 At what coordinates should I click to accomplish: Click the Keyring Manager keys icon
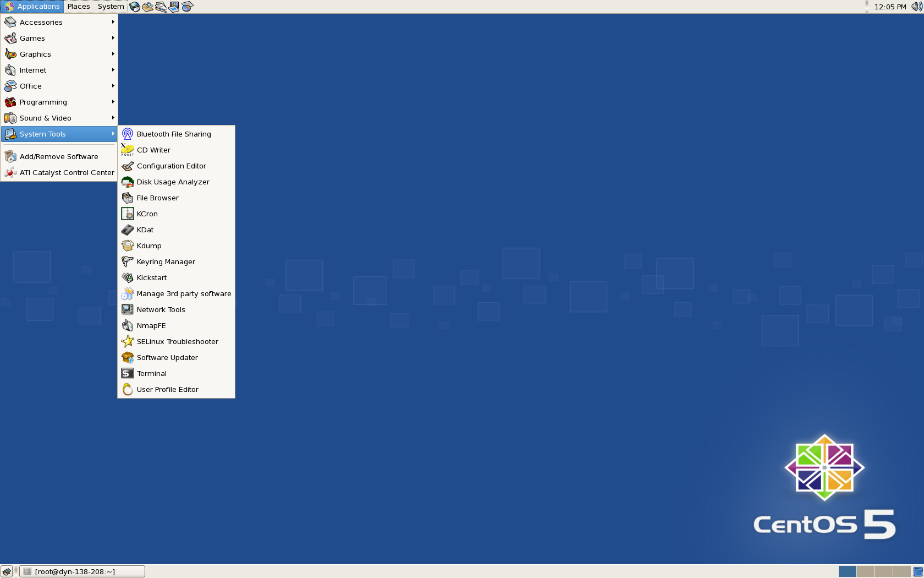(x=128, y=261)
